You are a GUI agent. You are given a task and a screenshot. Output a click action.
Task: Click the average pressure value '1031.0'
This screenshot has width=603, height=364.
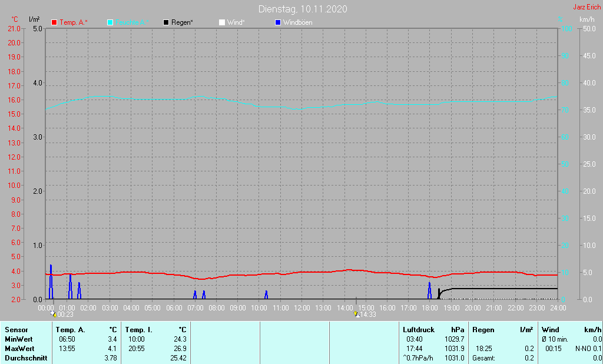(455, 358)
